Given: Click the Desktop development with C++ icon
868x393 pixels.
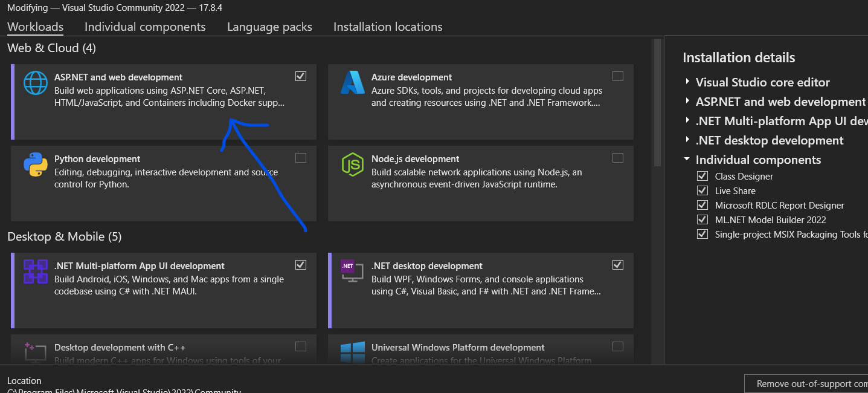Looking at the screenshot, I should click(36, 352).
